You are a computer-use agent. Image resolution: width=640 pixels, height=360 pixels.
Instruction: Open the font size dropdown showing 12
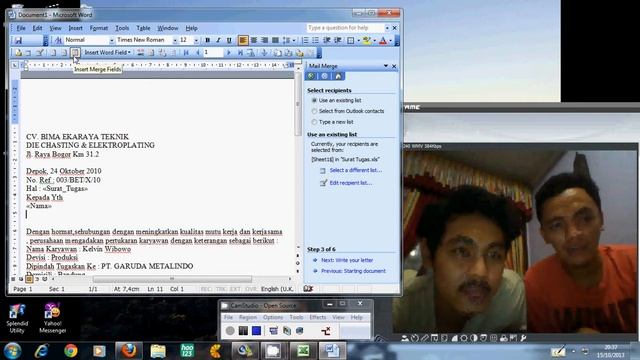pos(196,40)
